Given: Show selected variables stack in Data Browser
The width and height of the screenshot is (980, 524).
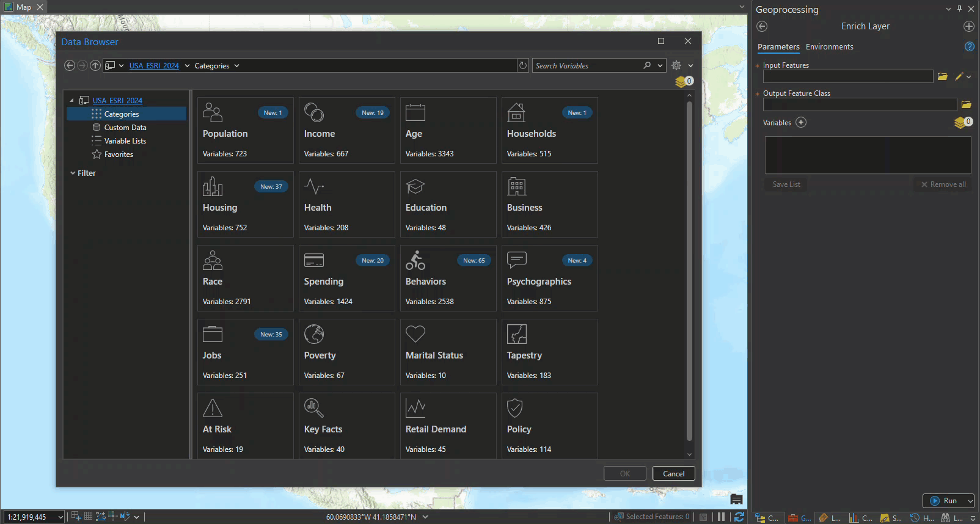Looking at the screenshot, I should (x=684, y=81).
